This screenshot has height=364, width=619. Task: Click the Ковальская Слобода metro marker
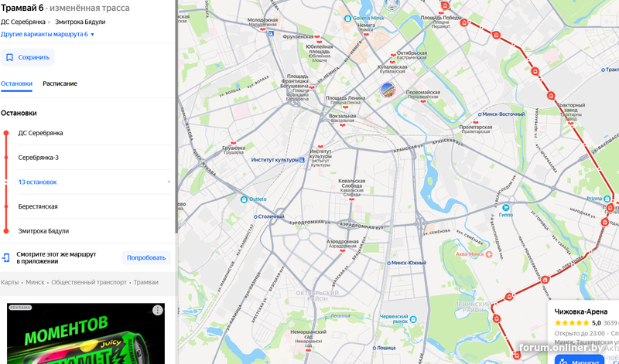[351, 199]
